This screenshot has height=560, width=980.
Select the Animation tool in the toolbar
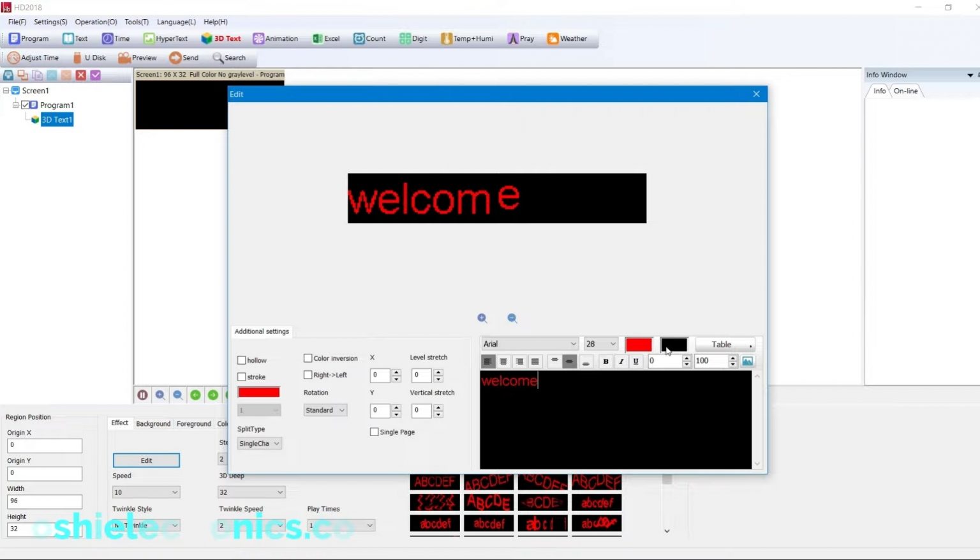276,38
